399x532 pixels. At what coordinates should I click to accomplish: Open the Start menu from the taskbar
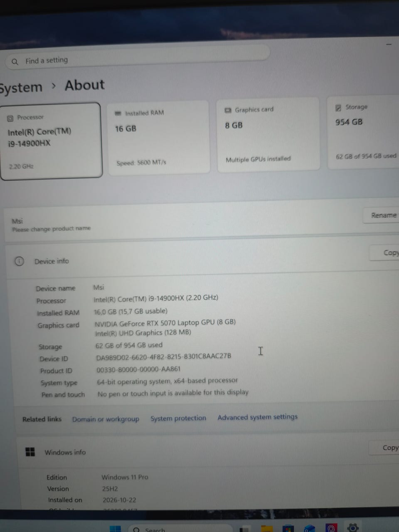[x=115, y=529]
